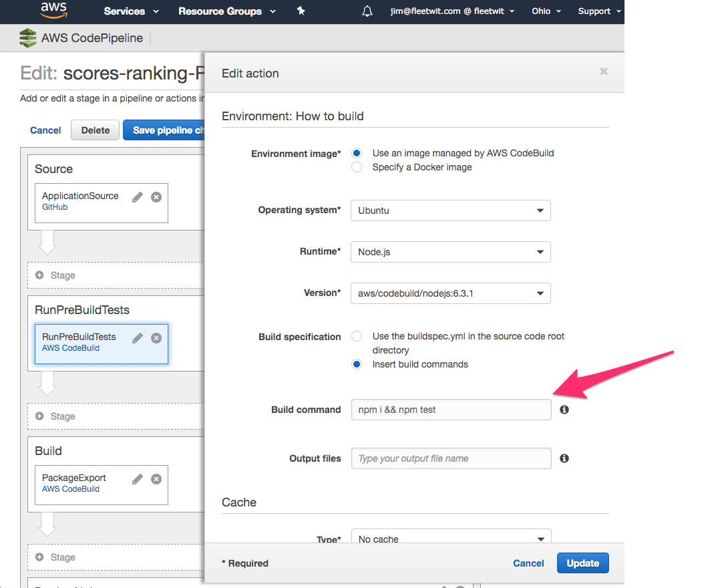Screen dimensions: 724x588
Task: Open the Operating system dropdown
Action: [x=451, y=210]
